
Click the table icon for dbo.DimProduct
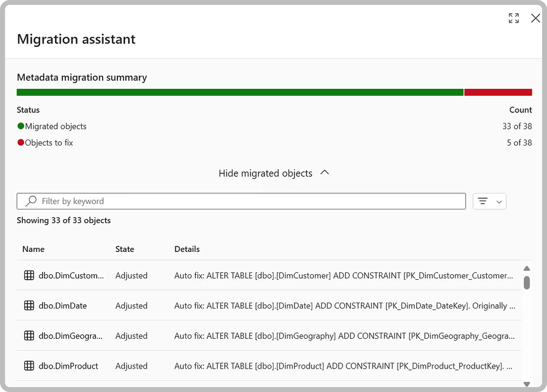(29, 366)
